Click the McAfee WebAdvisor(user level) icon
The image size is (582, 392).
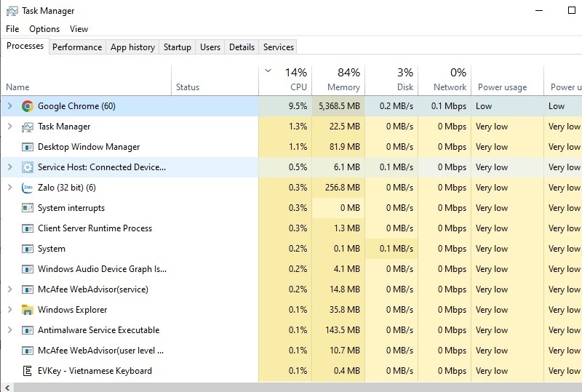tap(28, 351)
